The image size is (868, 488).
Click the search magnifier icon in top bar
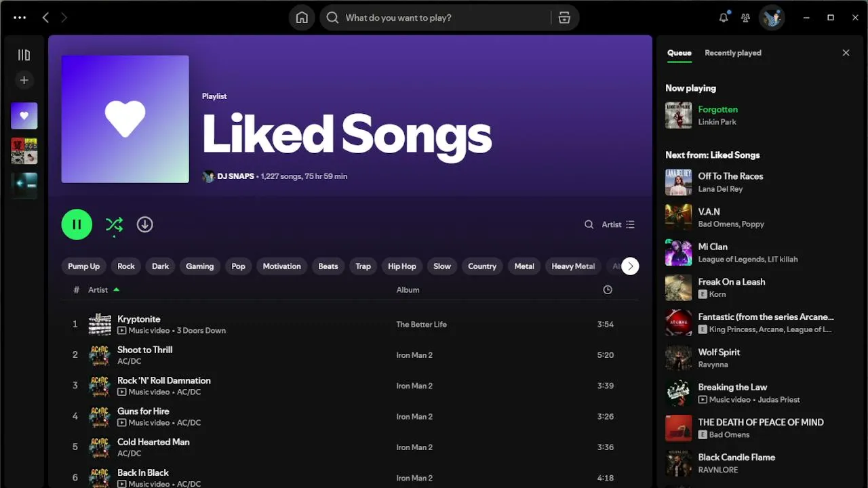[x=332, y=18]
